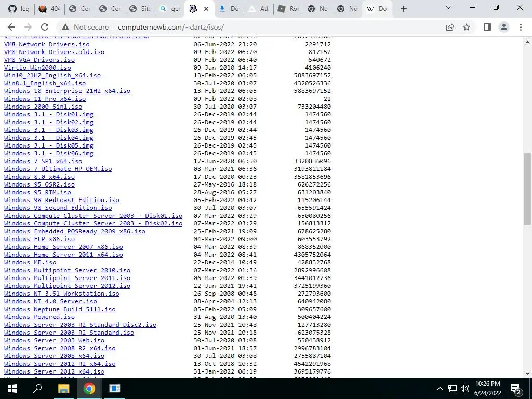The height and width of the screenshot is (399, 532).
Task: Open the taskbar clock and date
Action: point(487,389)
